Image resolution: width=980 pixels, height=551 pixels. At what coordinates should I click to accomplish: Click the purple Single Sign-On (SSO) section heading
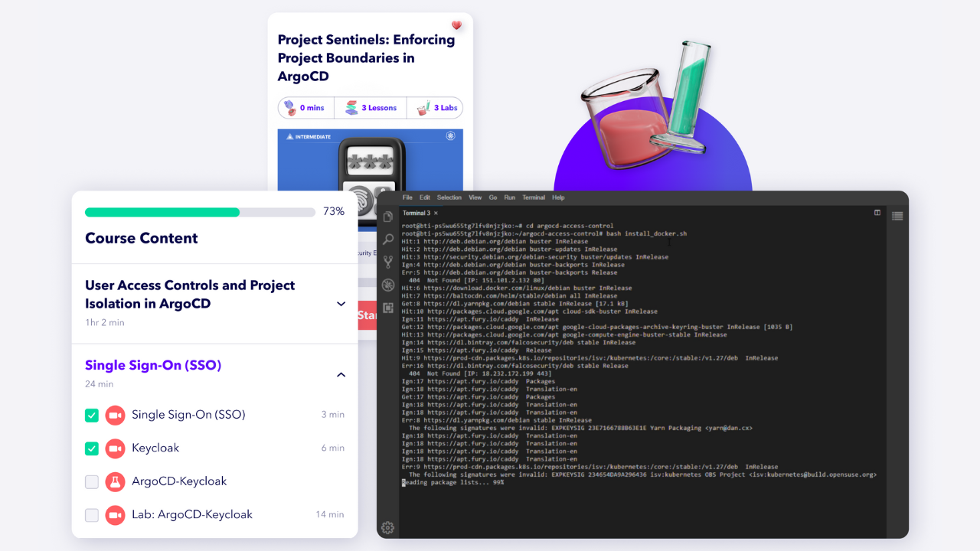(153, 365)
